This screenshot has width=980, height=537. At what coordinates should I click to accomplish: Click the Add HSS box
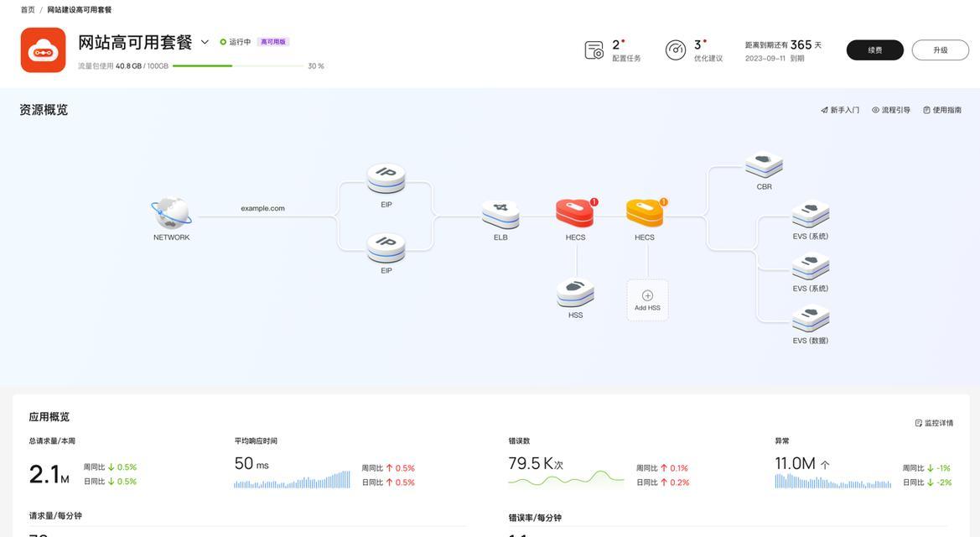coord(647,300)
